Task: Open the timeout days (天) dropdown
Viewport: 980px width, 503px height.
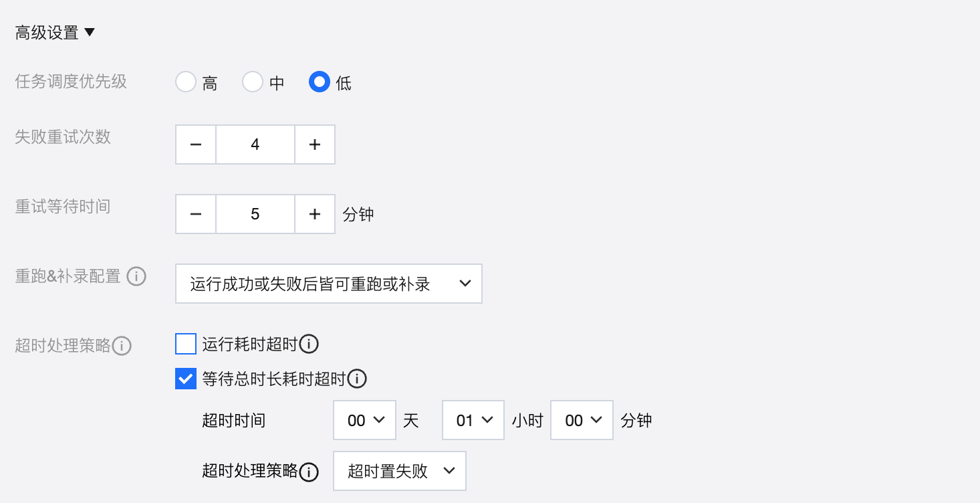Action: (x=364, y=421)
